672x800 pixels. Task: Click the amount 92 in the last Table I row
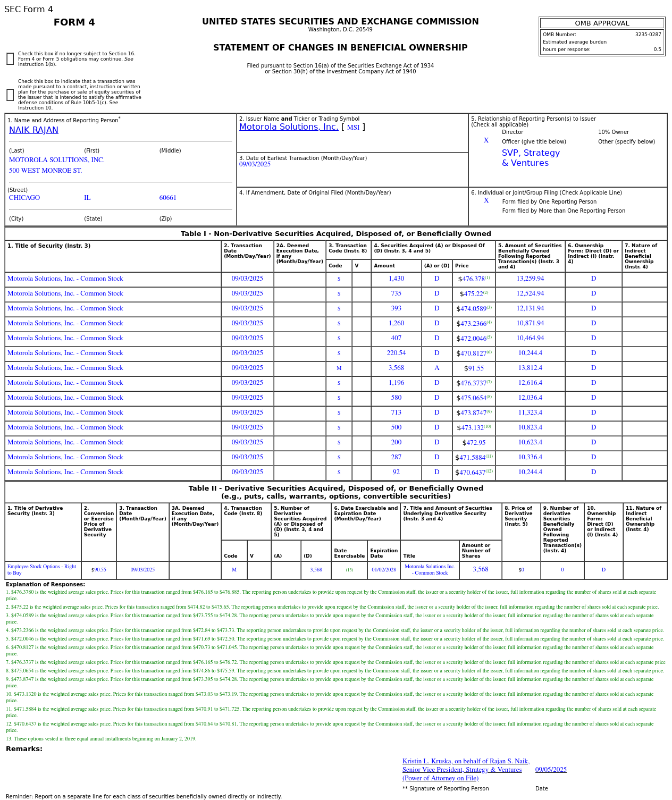pos(396,472)
